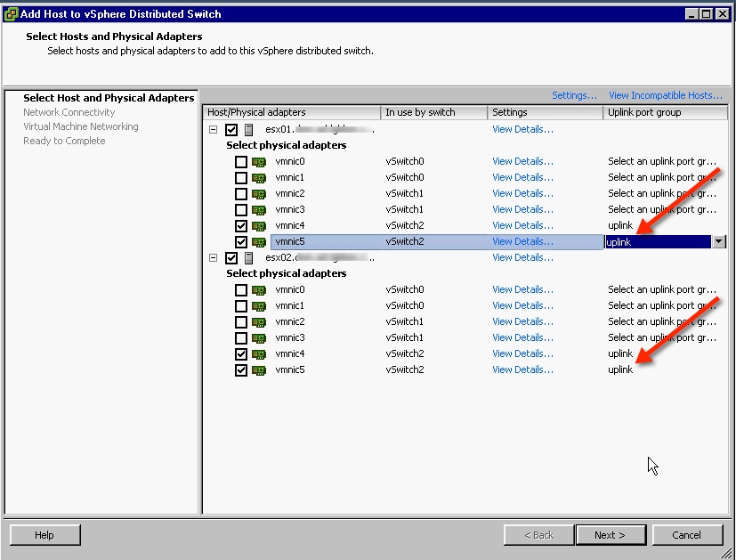Click the Host/Physical adapters column header
Viewport: 736px width, 560px height.
pyautogui.click(x=292, y=113)
